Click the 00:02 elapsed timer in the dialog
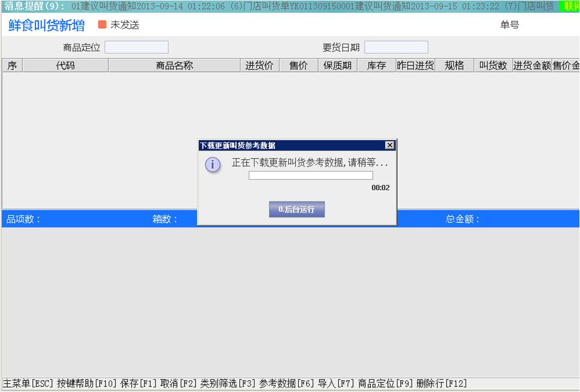 pos(380,187)
